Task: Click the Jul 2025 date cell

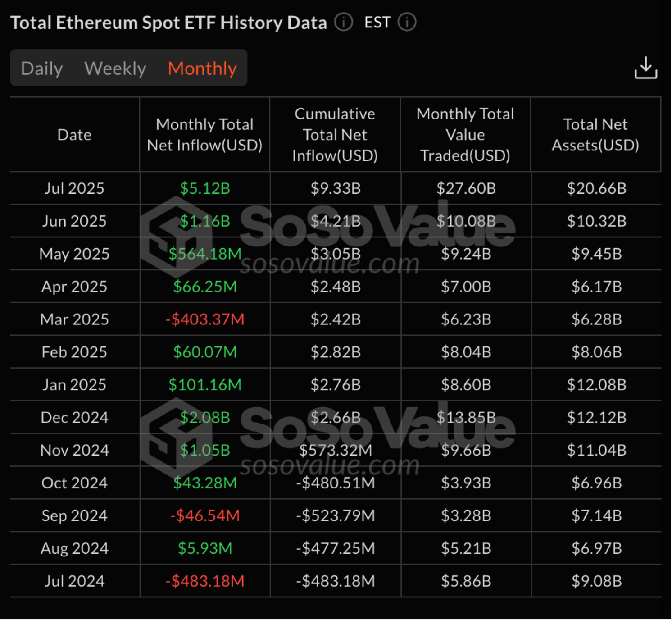Action: coord(74,188)
